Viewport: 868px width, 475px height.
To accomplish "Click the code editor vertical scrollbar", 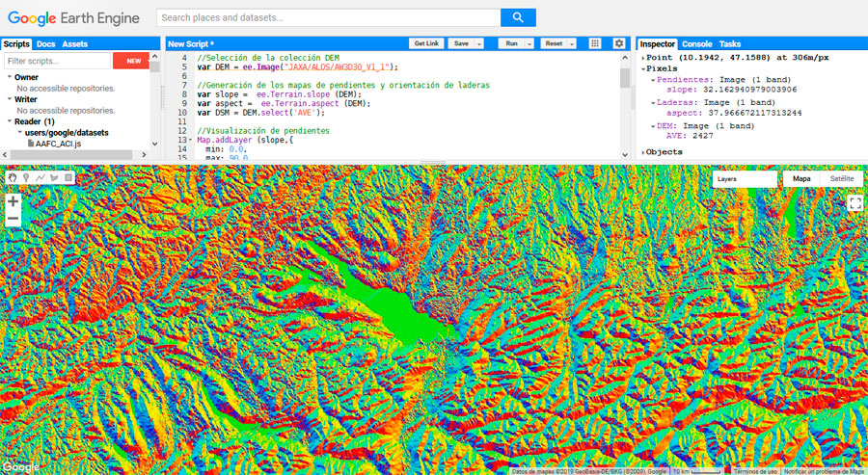I will click(x=625, y=78).
